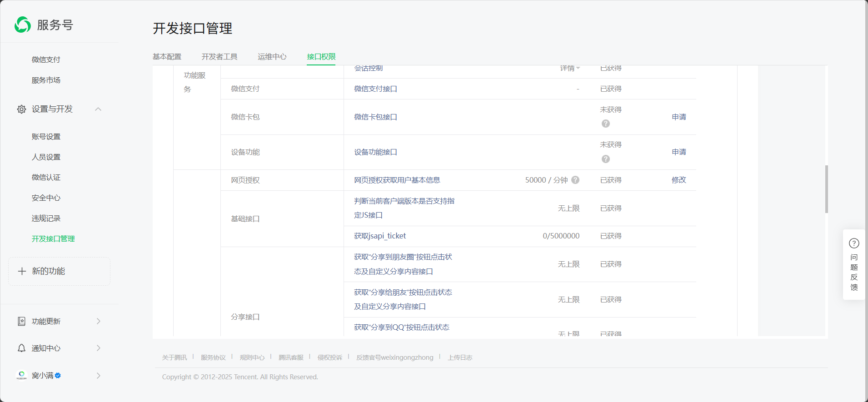The image size is (868, 402).
Task: Open the 分享到朋友圈 interface link
Action: point(403,264)
